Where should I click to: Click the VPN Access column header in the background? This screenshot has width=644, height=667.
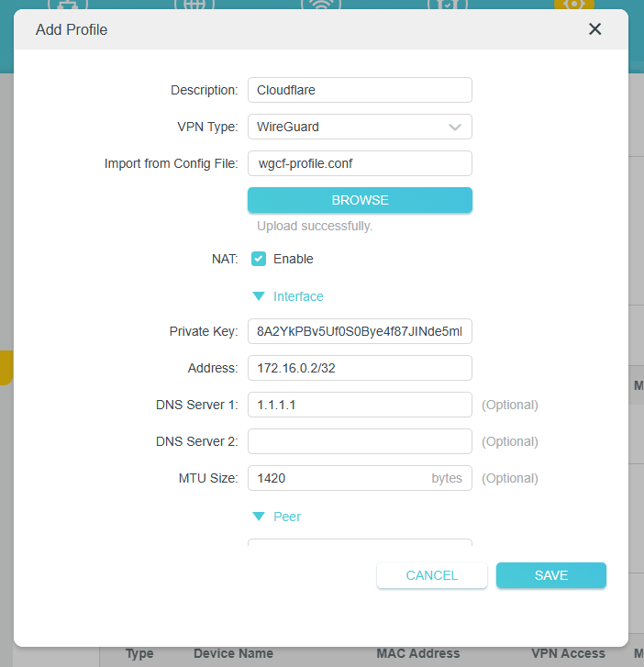click(x=568, y=653)
